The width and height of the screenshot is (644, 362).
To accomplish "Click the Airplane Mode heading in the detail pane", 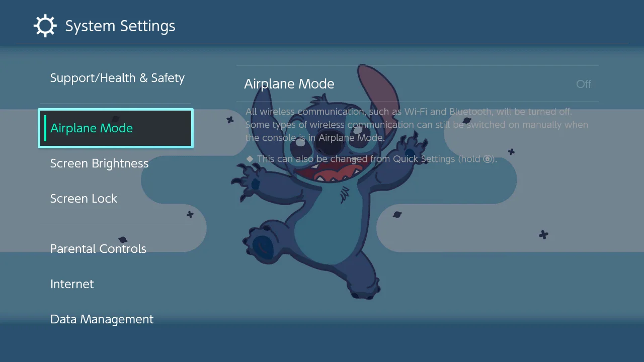I will click(x=289, y=84).
